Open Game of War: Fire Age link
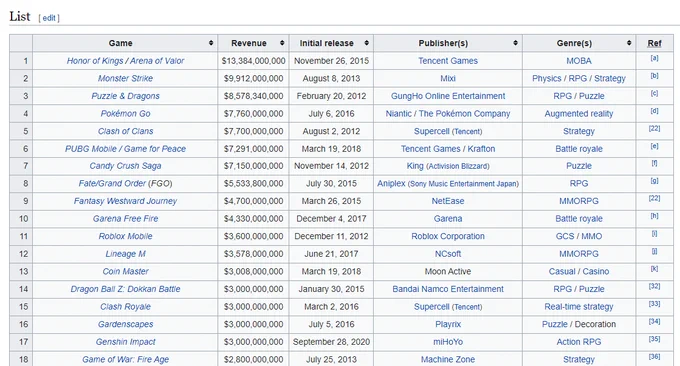 pyautogui.click(x=125, y=359)
